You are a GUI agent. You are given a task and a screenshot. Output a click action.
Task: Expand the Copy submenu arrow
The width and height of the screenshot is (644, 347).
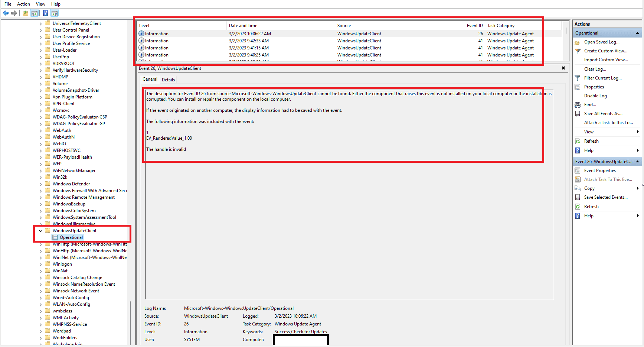point(638,188)
